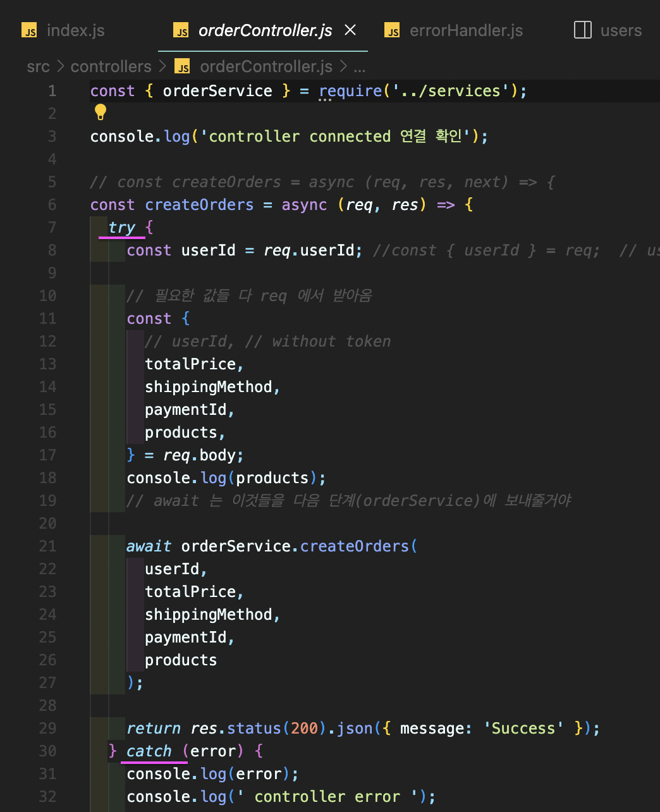Image resolution: width=660 pixels, height=812 pixels.
Task: Click line number 1 in the gutter
Action: [x=52, y=91]
